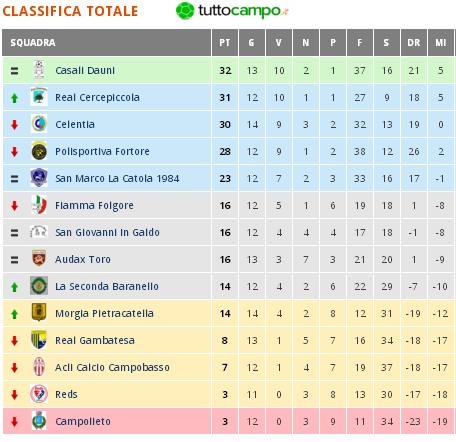Open the Acli Calcio Campobasso team link
The width and height of the screenshot is (456, 442).
tap(112, 367)
